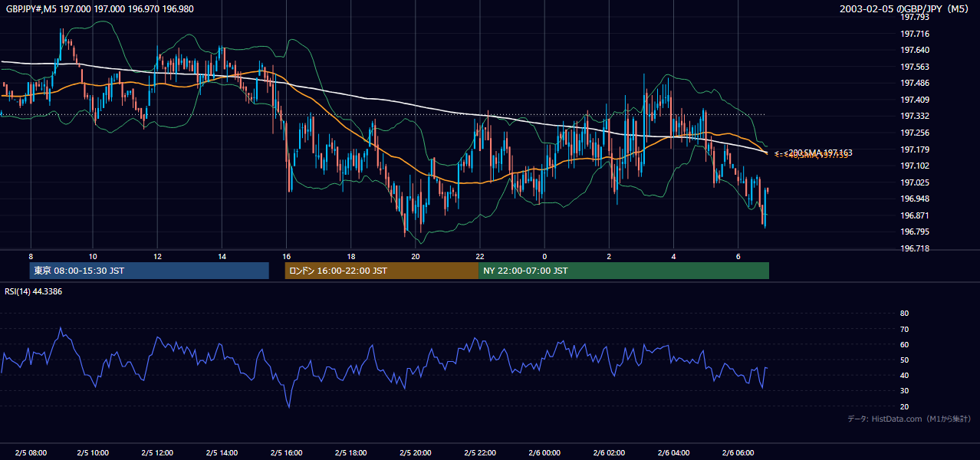This screenshot has width=980, height=460.
Task: Click the RSI scale value 60
Action: coord(904,344)
